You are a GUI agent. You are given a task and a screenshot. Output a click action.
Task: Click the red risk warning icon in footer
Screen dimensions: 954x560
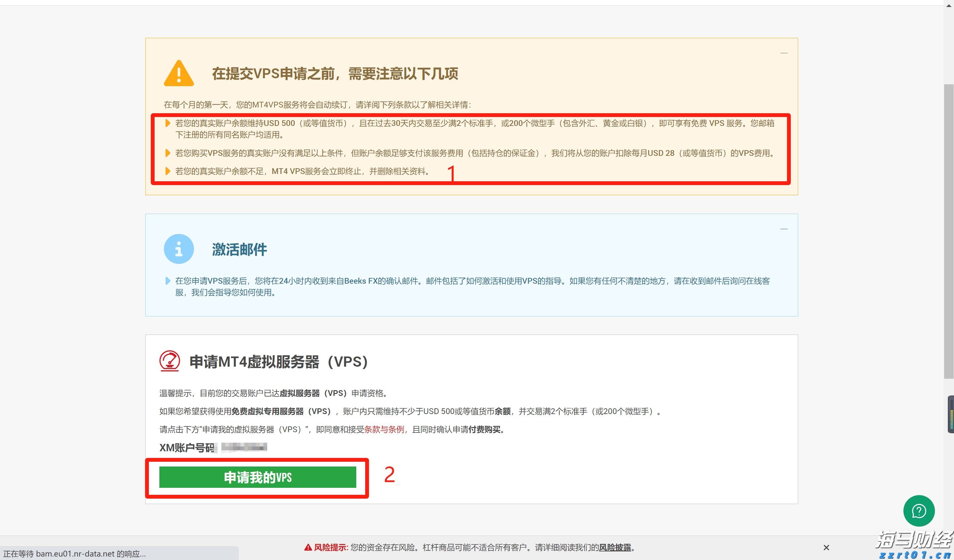tap(308, 547)
